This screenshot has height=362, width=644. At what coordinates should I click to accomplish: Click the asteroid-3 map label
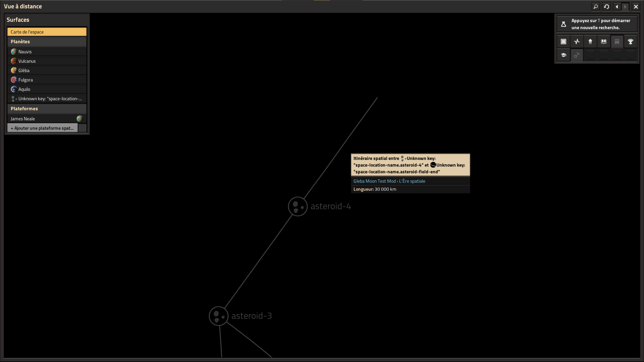point(252,316)
